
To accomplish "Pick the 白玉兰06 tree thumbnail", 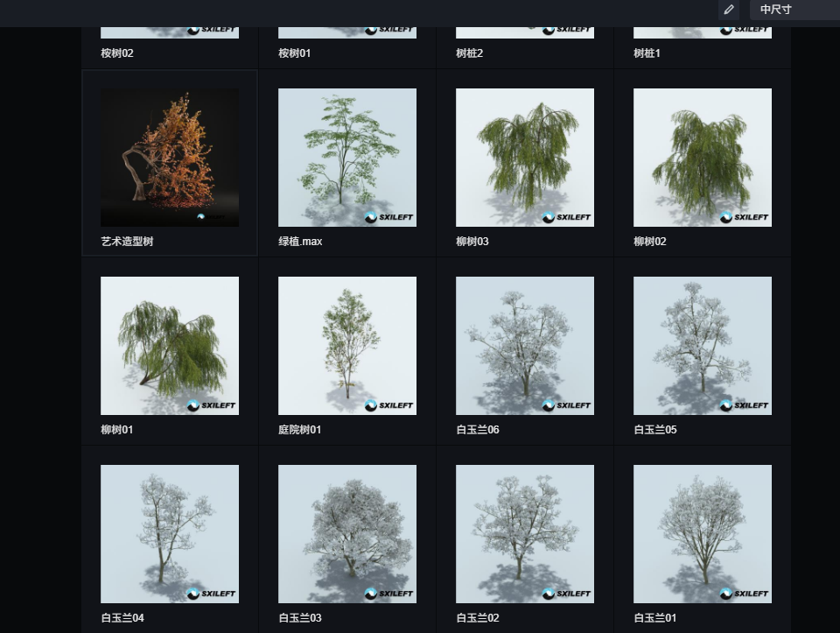I will click(525, 346).
